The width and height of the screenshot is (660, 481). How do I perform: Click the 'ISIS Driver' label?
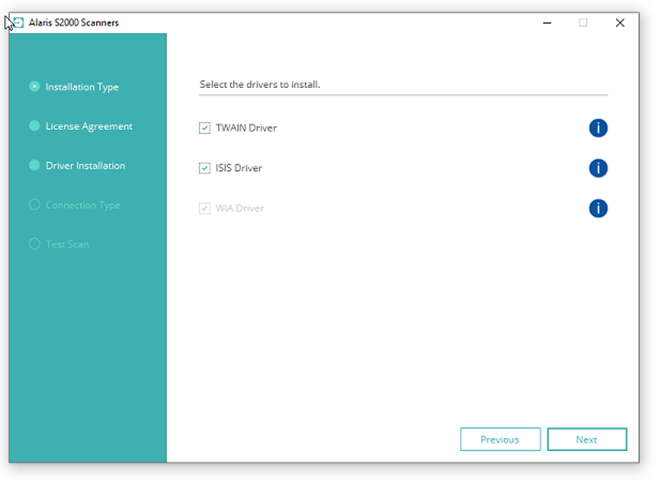pyautogui.click(x=239, y=168)
